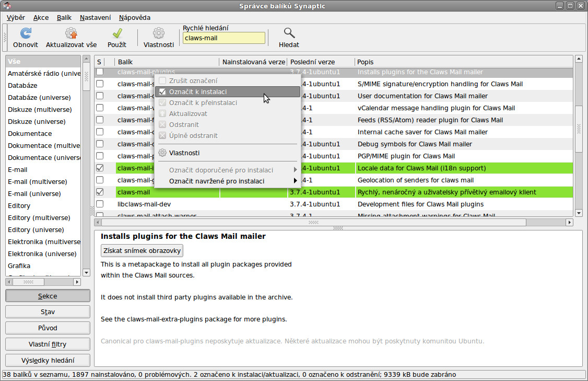Select the Grafika category

pos(43,265)
